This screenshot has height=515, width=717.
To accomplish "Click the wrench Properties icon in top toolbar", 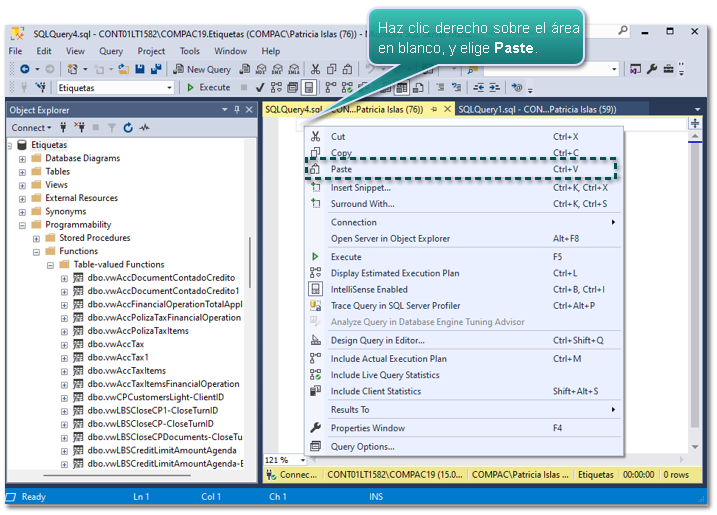I will (x=652, y=69).
